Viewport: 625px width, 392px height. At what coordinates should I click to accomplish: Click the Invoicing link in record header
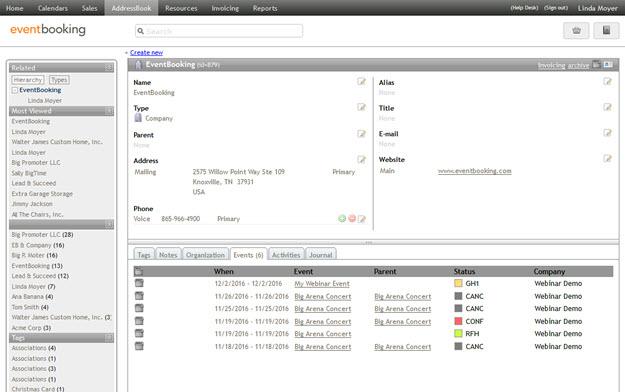(551, 65)
